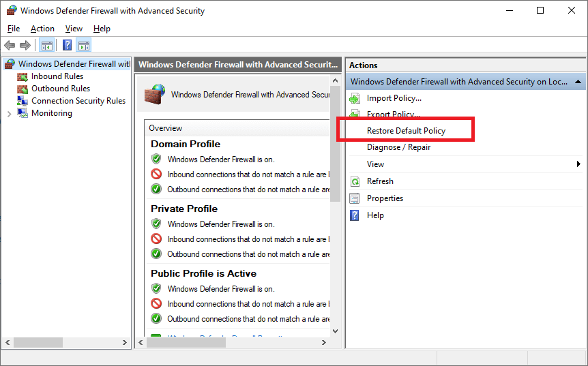Click the Private Profile heading

[x=184, y=209]
